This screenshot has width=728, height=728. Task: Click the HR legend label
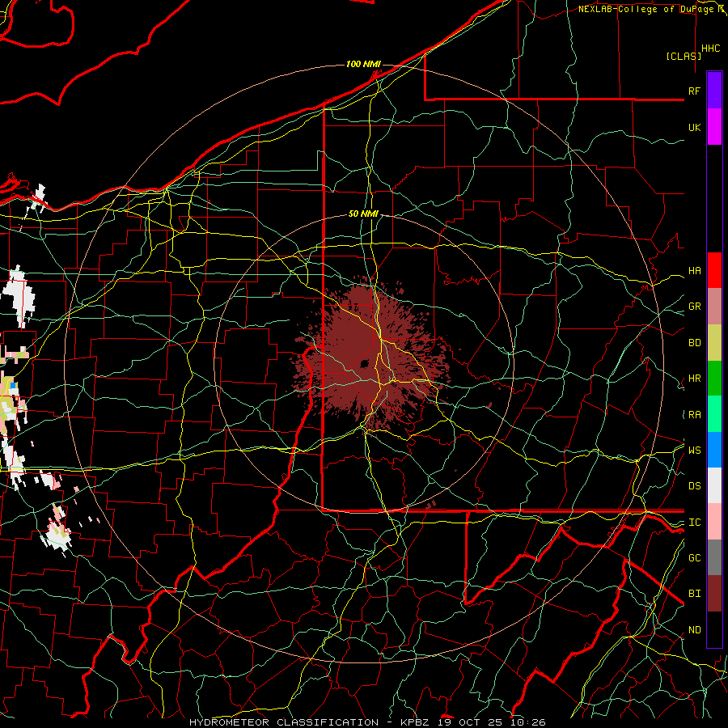click(694, 379)
